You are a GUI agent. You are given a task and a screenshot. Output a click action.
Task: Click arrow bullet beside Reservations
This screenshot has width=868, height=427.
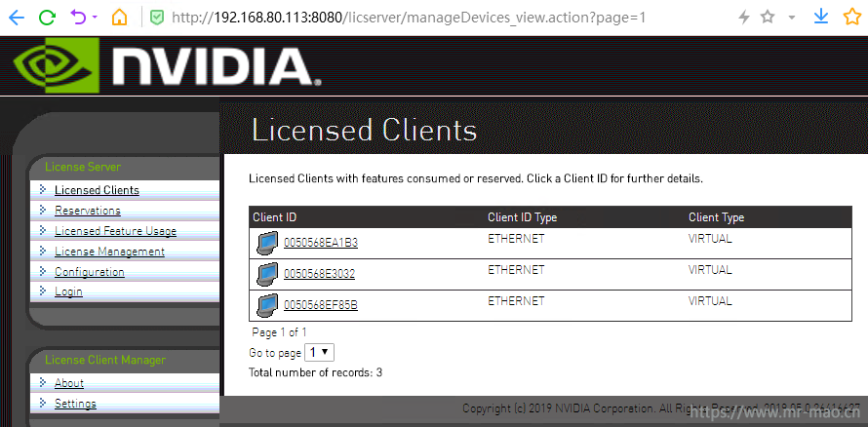[43, 210]
